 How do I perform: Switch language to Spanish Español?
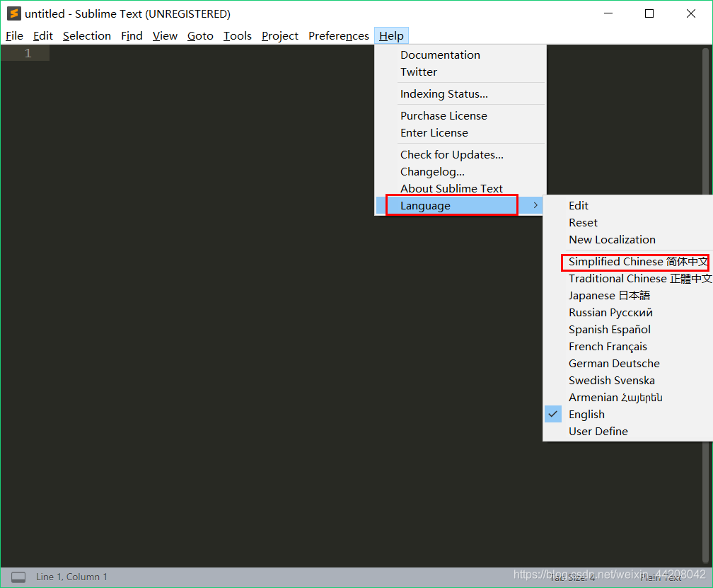628,329
